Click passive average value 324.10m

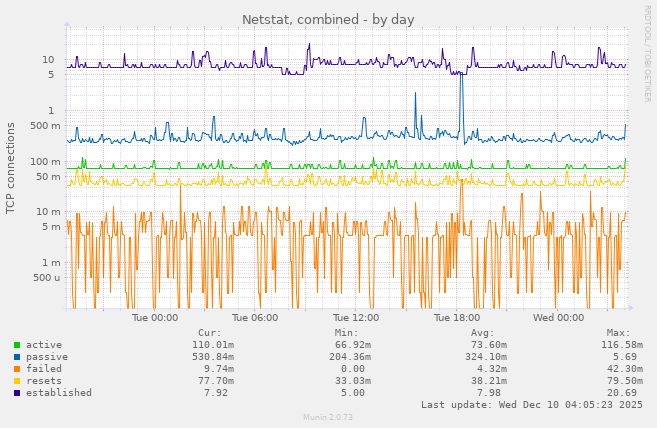[486, 357]
